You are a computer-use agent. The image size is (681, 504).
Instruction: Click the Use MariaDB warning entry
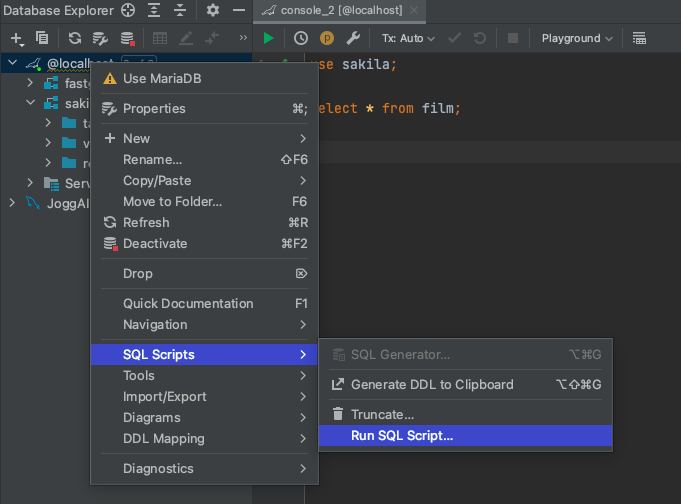pyautogui.click(x=162, y=78)
